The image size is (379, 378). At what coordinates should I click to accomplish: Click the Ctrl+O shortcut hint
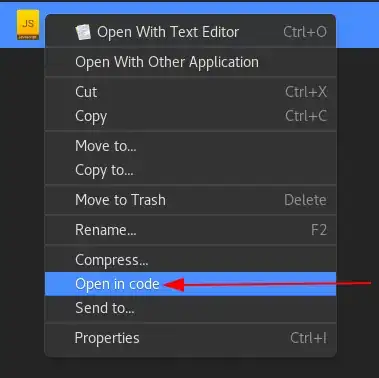tap(305, 32)
